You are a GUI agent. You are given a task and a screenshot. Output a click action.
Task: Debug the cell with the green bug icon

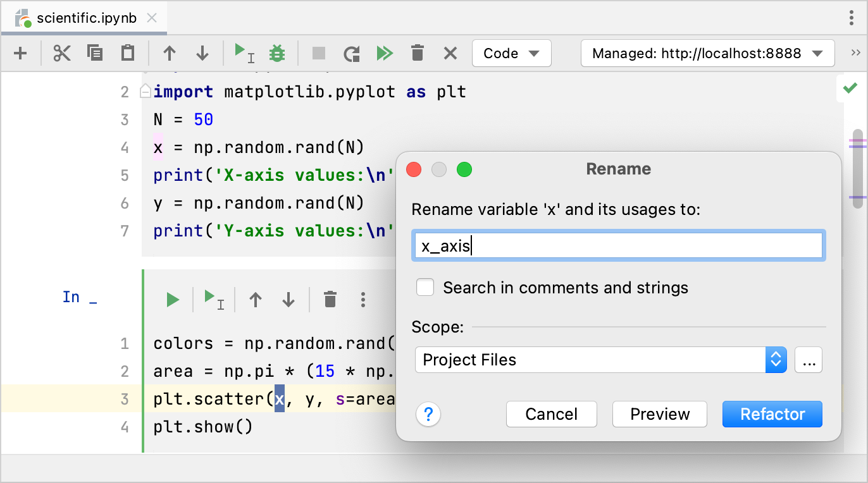276,53
